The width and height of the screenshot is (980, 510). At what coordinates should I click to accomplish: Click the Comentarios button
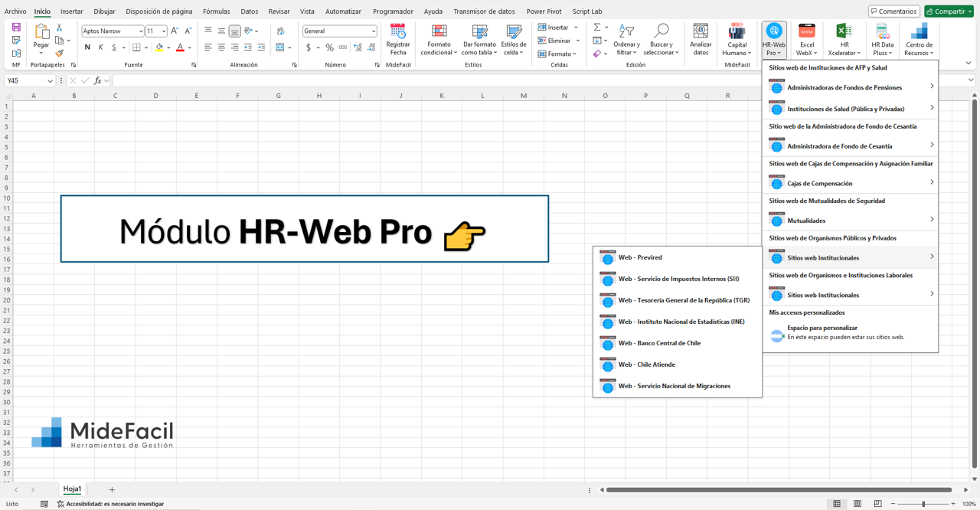pos(894,11)
